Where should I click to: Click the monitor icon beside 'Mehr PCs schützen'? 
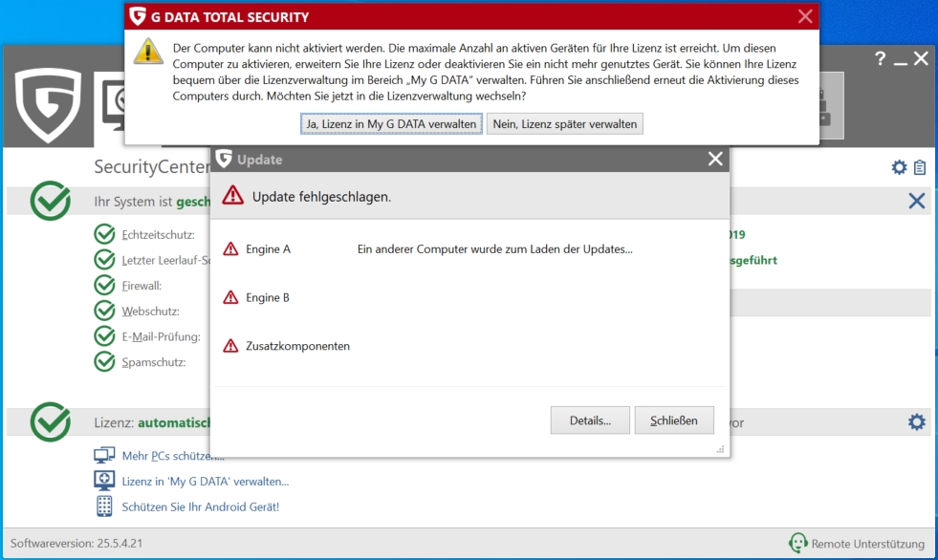click(x=104, y=456)
